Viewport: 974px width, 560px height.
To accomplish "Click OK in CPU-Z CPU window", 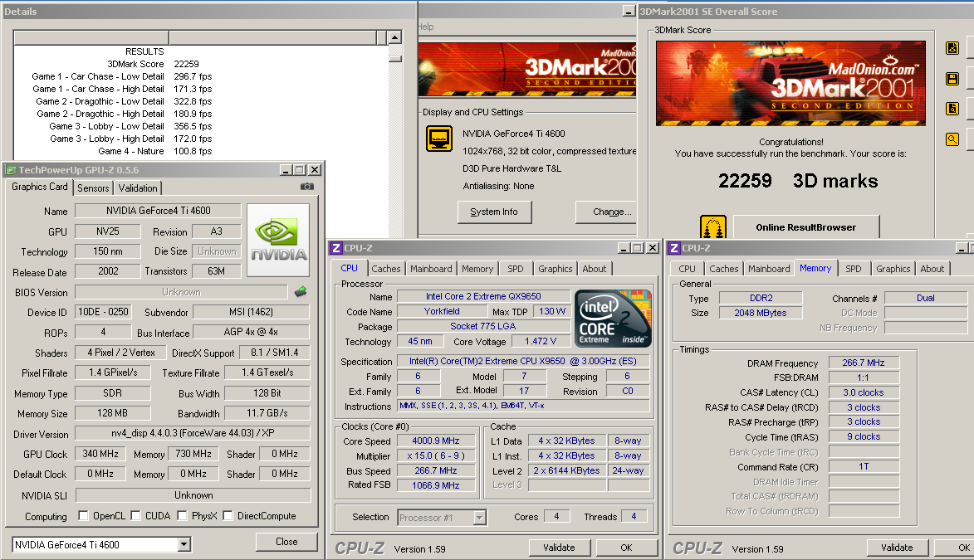I will tap(626, 548).
